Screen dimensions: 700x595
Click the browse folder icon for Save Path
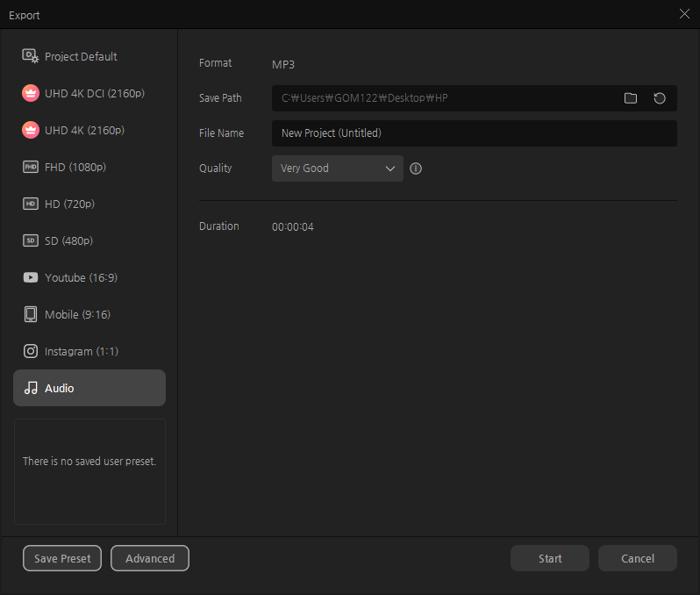[630, 98]
